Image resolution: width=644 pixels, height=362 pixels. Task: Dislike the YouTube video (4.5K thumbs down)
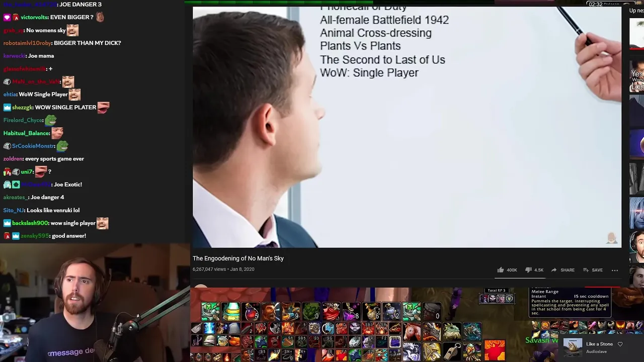point(534,270)
